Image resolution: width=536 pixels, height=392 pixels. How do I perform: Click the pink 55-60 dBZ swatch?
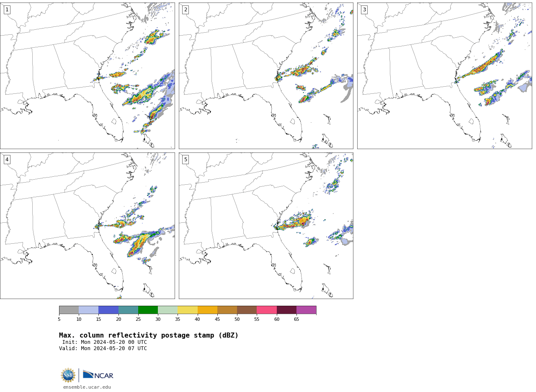pyautogui.click(x=267, y=310)
